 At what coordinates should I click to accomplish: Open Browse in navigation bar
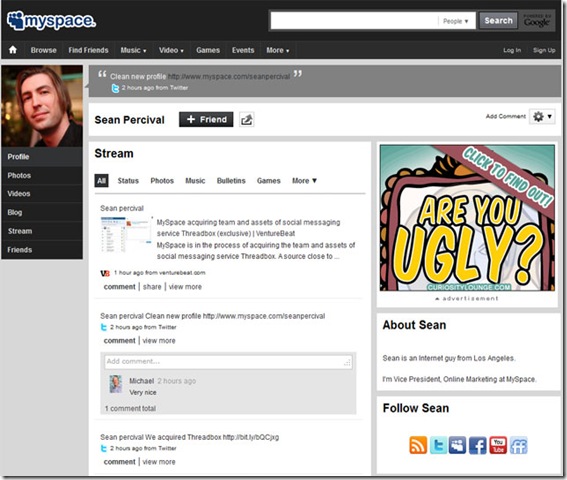[x=43, y=50]
